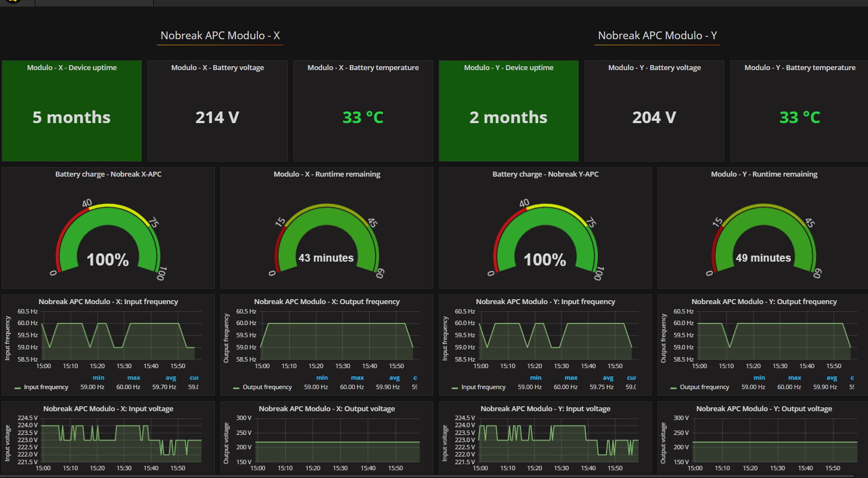Image resolution: width=868 pixels, height=478 pixels.
Task: Click the Modulo Y: Output frequency panel title
Action: pyautogui.click(x=764, y=301)
